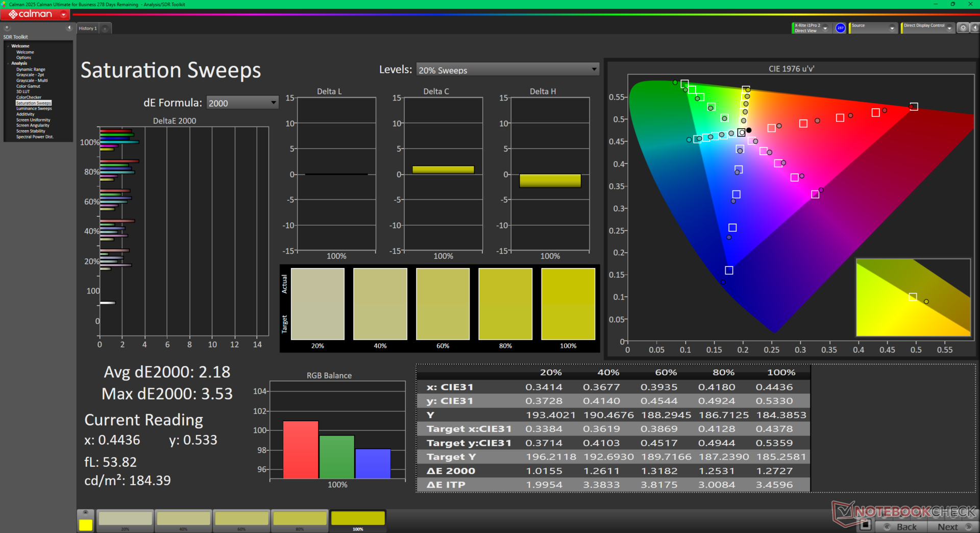This screenshot has height=533, width=980.
Task: Click the Next button
Action: click(x=952, y=526)
